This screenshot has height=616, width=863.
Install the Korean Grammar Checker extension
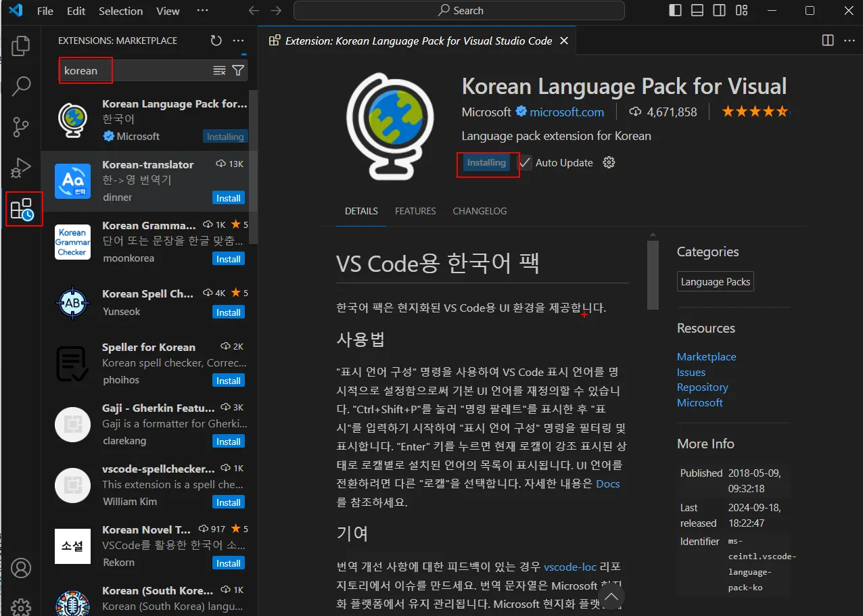pyautogui.click(x=228, y=259)
